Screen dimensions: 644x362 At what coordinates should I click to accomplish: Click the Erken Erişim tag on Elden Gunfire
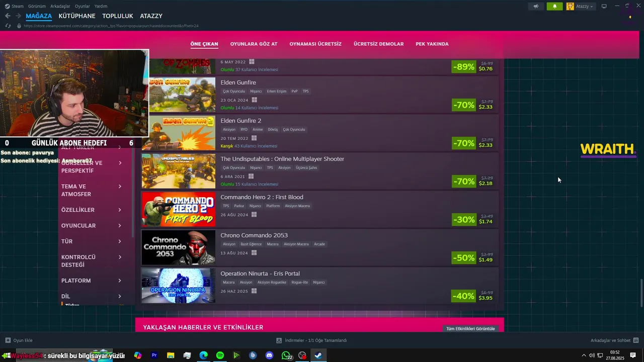tap(276, 92)
